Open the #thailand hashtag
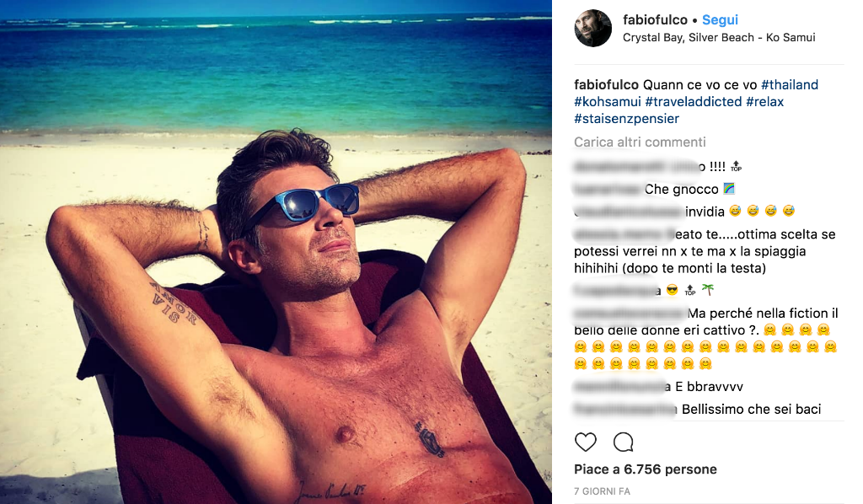The width and height of the screenshot is (863, 504). (x=790, y=85)
